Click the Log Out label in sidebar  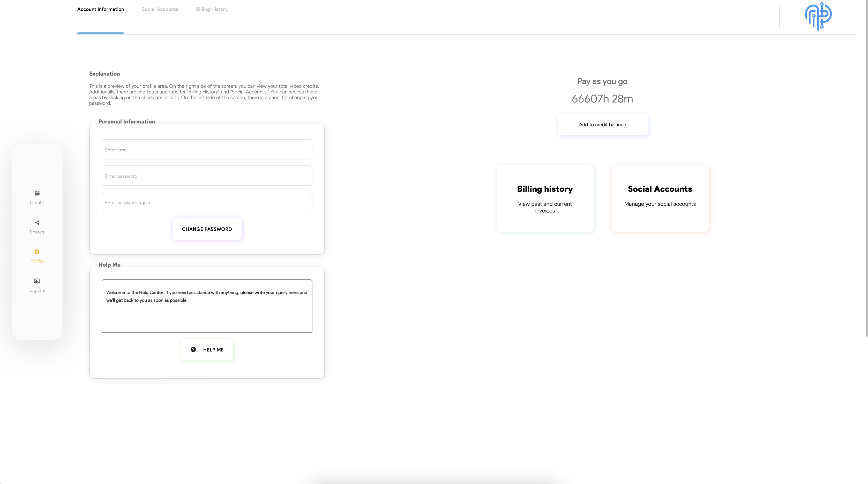tap(37, 290)
